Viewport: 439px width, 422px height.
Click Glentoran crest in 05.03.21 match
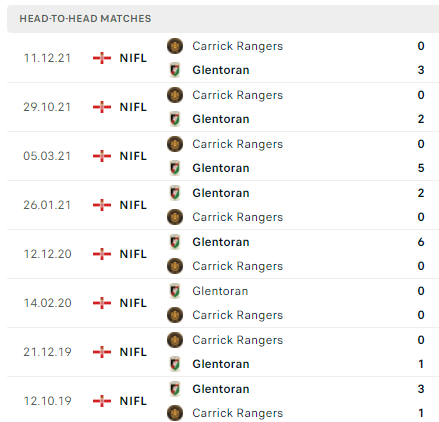coord(175,168)
